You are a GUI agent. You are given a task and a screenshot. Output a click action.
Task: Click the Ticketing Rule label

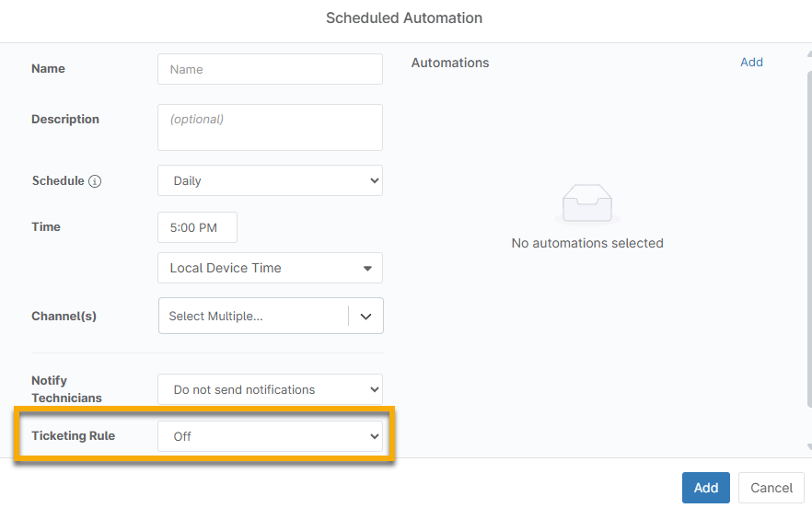point(74,436)
